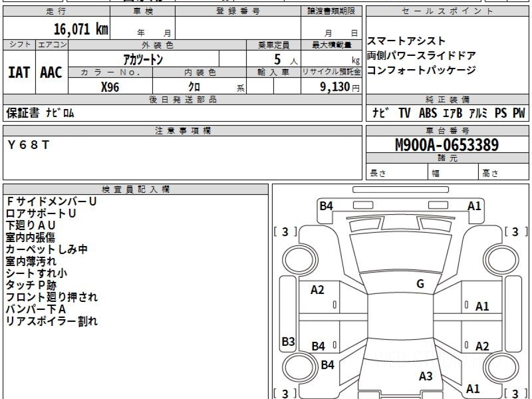Click the 内装色 header
The width and height of the screenshot is (532, 399).
(x=199, y=72)
